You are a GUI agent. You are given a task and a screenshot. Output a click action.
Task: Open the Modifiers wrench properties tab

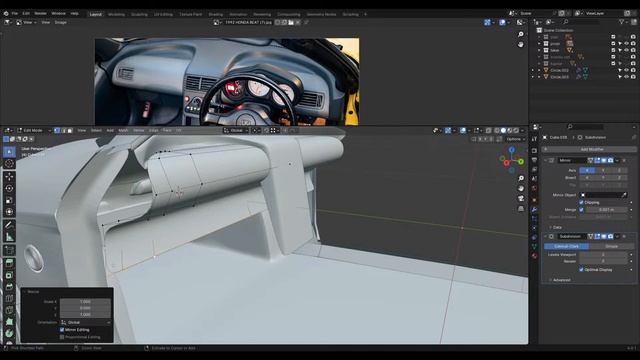[x=534, y=209]
